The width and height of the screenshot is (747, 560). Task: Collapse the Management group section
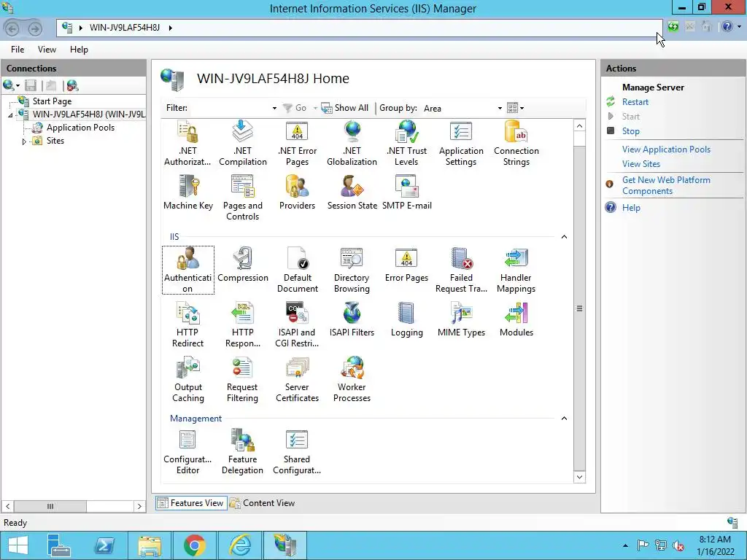(x=564, y=418)
